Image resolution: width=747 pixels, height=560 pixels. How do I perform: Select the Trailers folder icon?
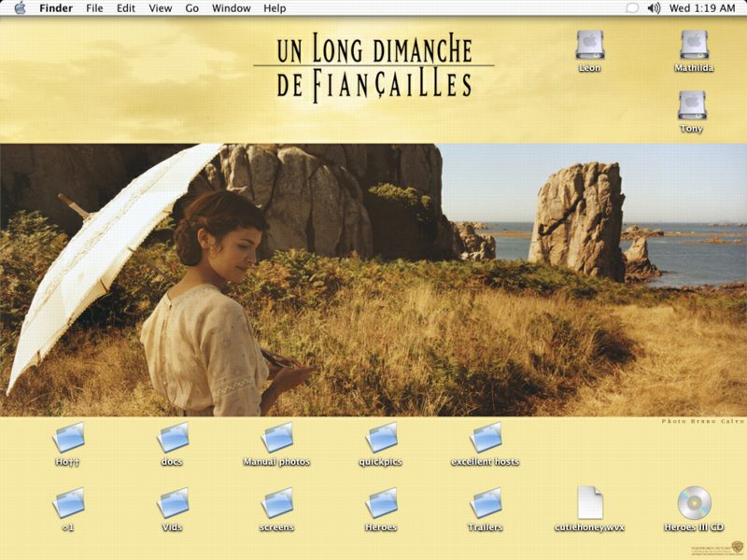click(x=486, y=502)
